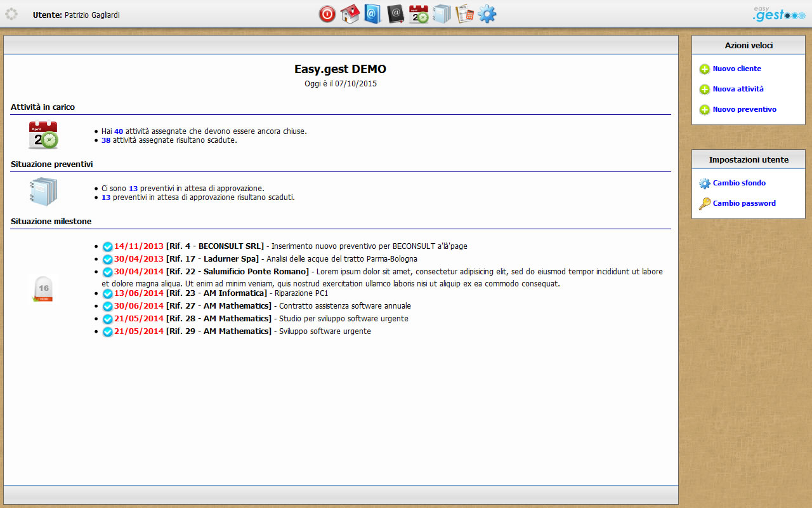The image size is (812, 508).
Task: Click Rif. 29 - AM Mathematics text
Action: pos(219,331)
